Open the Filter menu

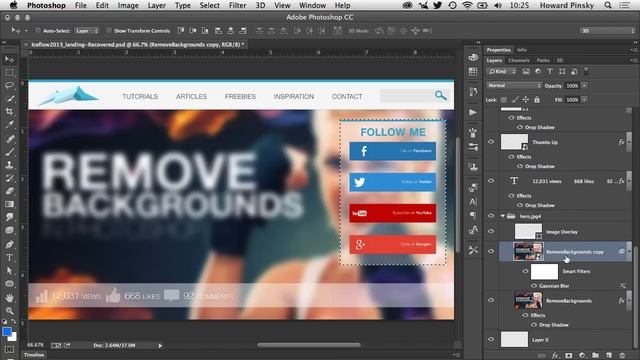coord(237,5)
